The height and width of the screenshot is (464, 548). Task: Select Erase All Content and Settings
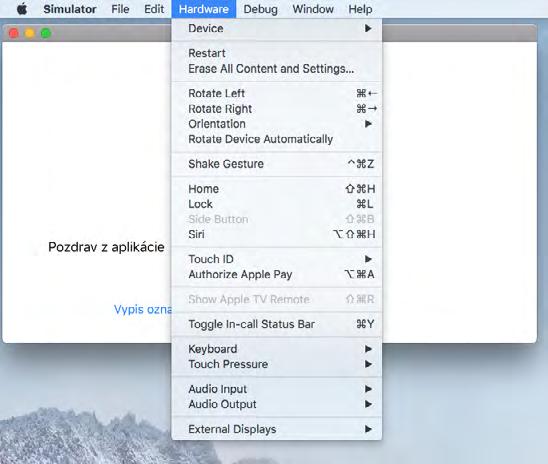pos(277,68)
